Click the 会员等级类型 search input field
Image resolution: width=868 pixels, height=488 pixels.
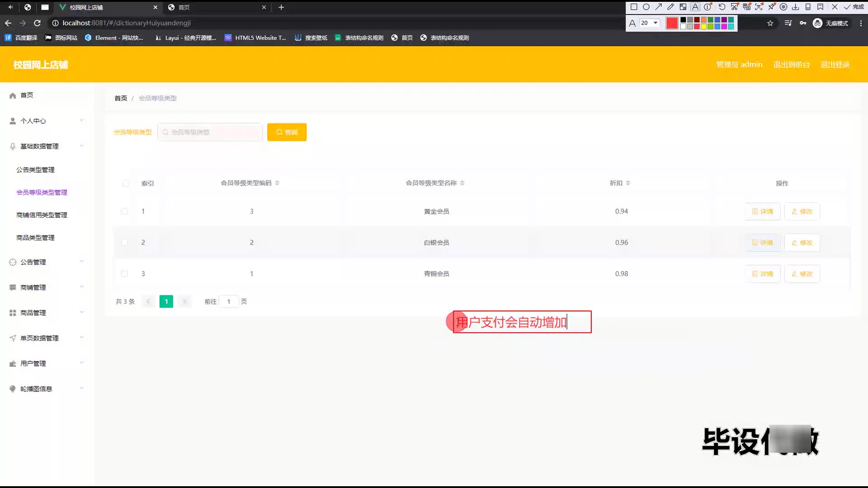(x=210, y=132)
